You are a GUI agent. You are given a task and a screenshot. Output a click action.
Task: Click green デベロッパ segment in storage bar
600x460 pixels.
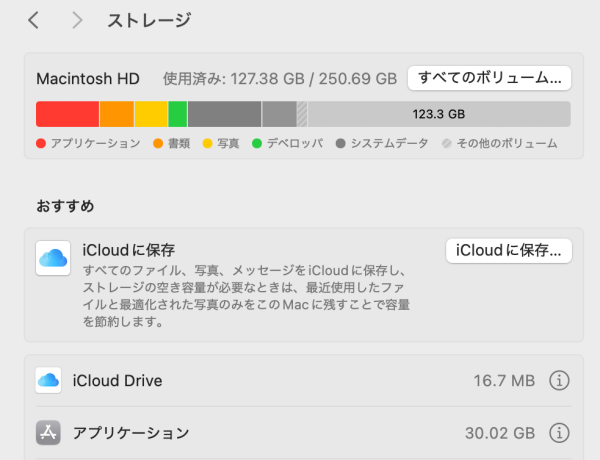(x=177, y=114)
